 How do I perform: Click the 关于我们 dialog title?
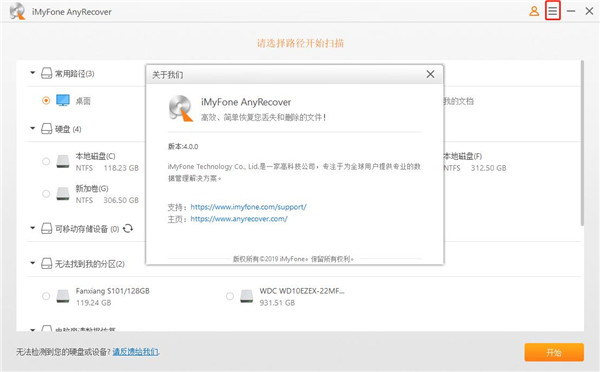pyautogui.click(x=168, y=75)
